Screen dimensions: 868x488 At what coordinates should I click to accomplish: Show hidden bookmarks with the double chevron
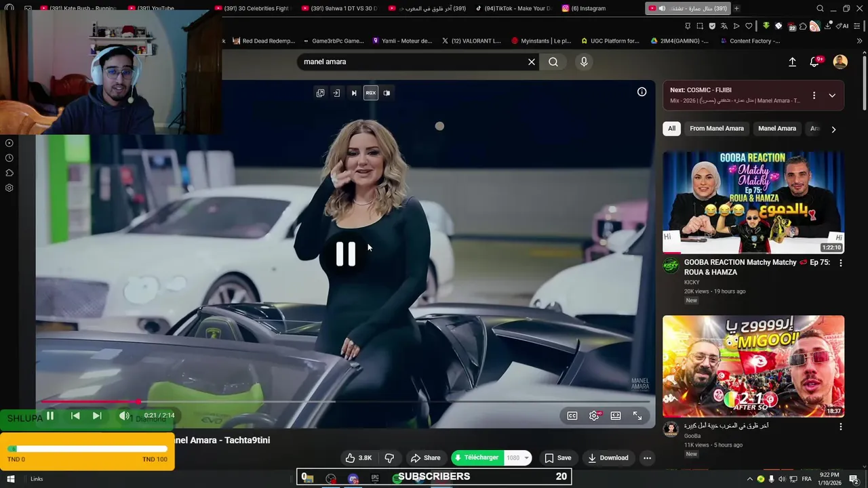tap(860, 41)
